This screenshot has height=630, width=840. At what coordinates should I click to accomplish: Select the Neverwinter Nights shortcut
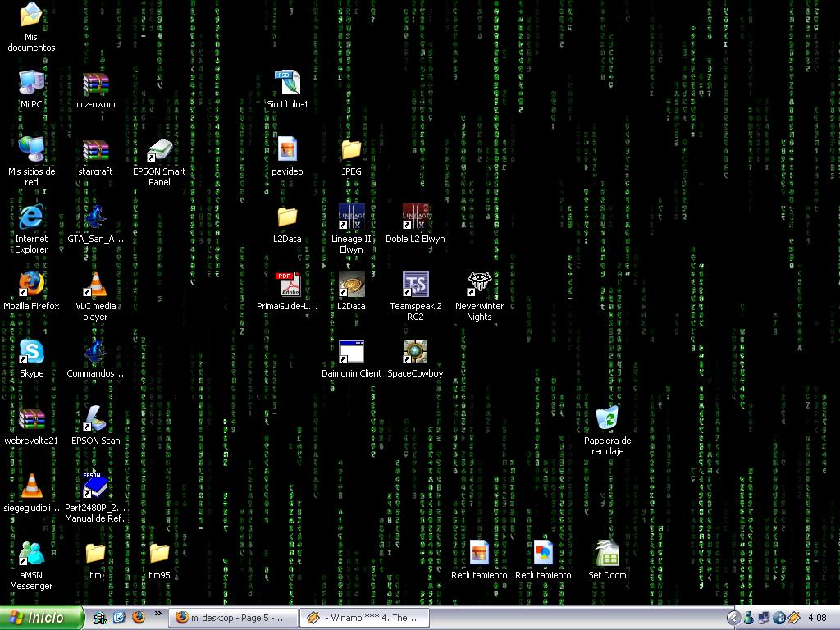479,295
